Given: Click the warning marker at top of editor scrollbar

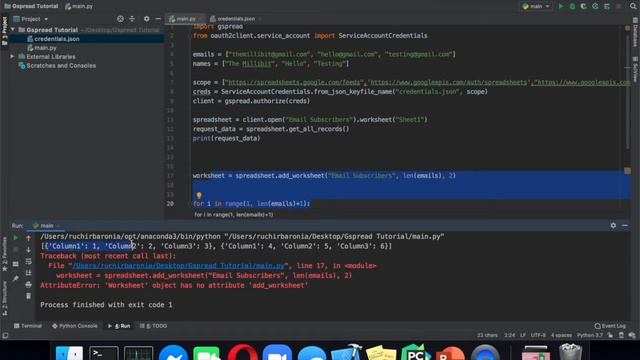Looking at the screenshot, I should pos(627,28).
